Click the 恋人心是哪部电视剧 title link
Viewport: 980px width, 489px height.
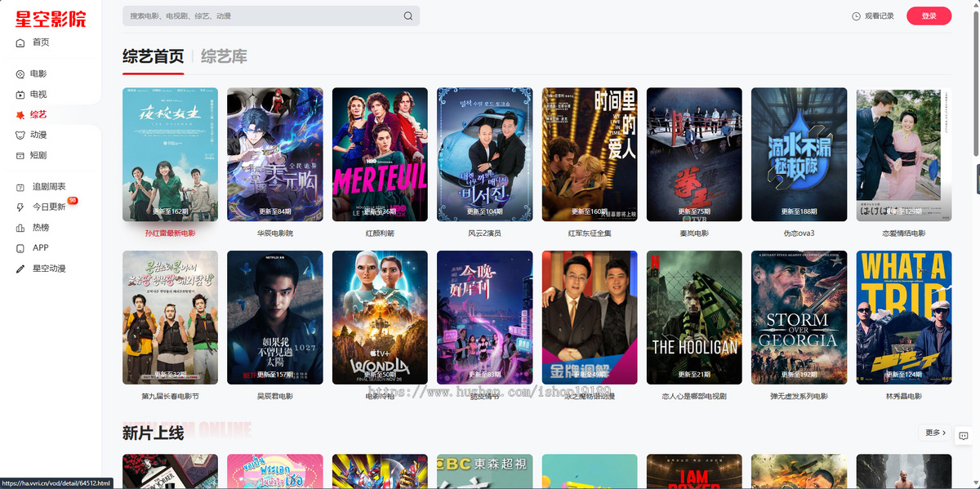click(x=694, y=396)
